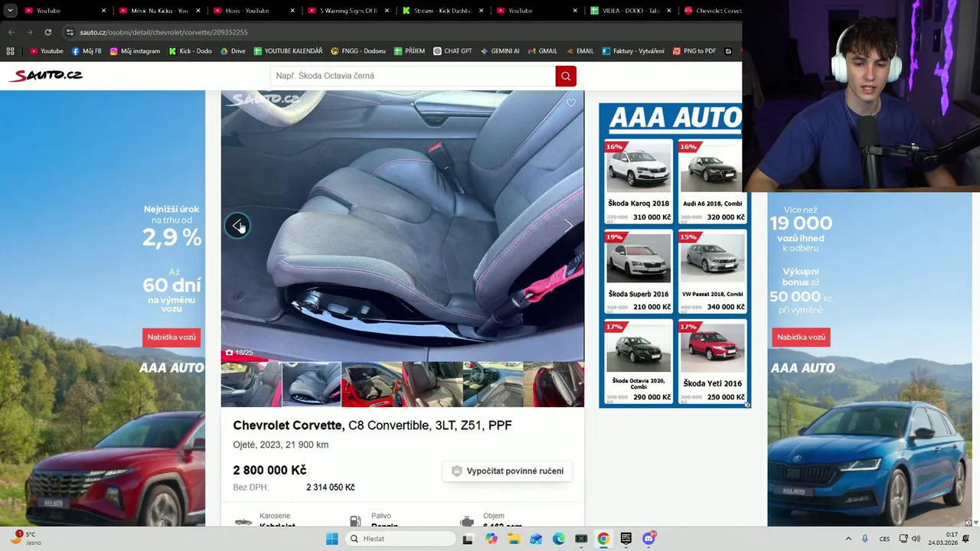The width and height of the screenshot is (980, 551).
Task: Click left ad Nabídka vozů button
Action: (x=171, y=337)
